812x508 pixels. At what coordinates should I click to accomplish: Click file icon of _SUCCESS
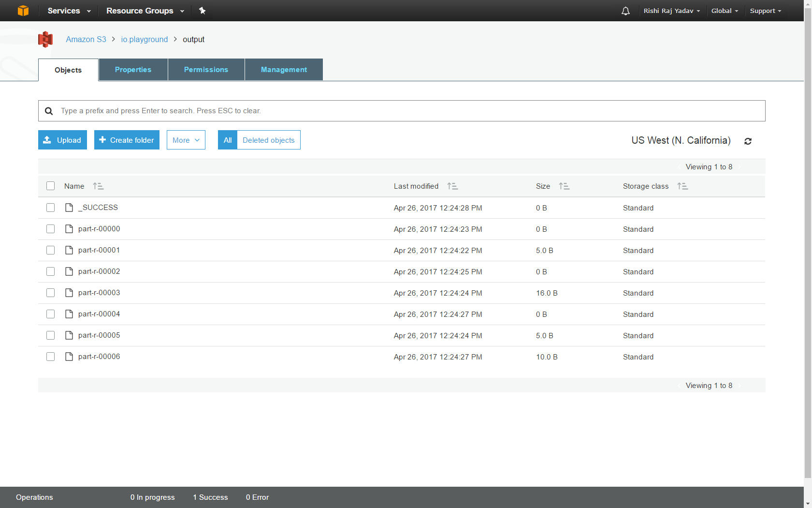click(69, 208)
